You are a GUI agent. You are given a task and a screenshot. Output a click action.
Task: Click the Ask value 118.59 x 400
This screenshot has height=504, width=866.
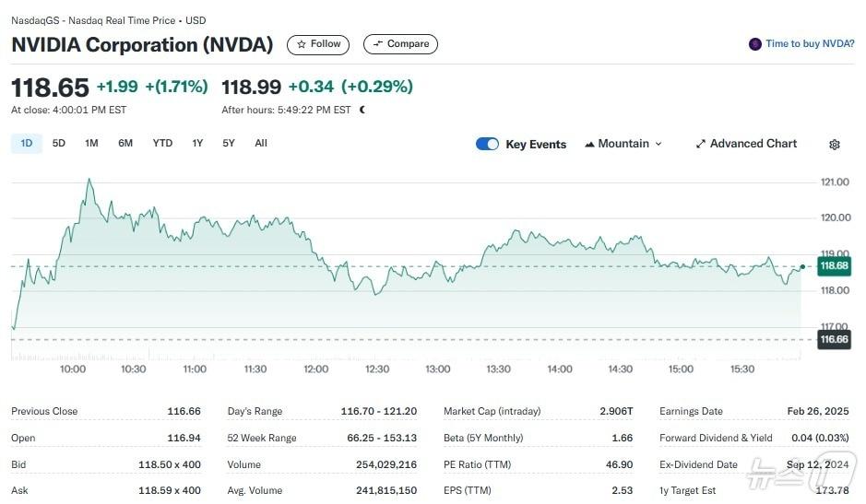(x=170, y=490)
